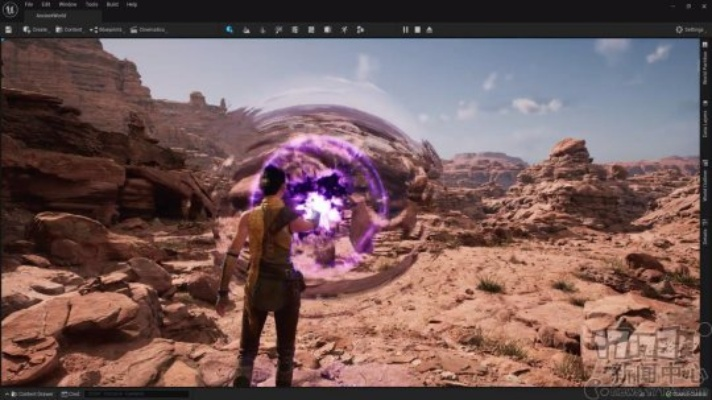This screenshot has height=400, width=712.
Task: Open the Content dropdown in the toolbar
Action: coord(69,30)
